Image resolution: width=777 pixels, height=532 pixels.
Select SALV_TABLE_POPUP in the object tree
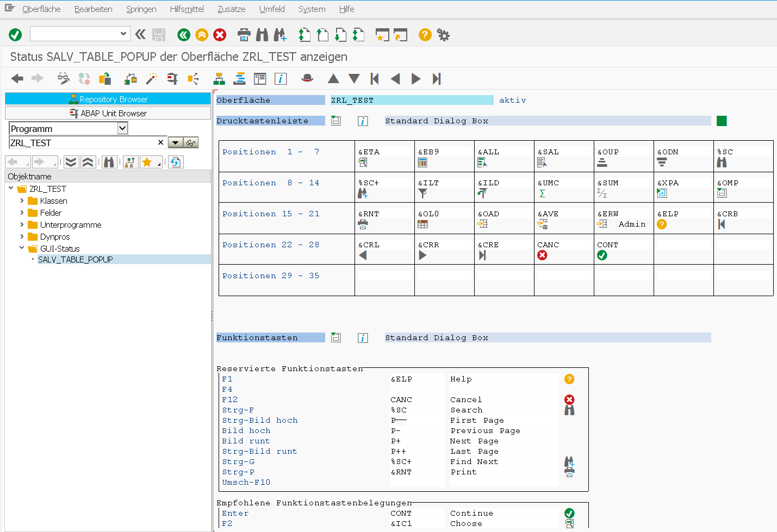pyautogui.click(x=76, y=260)
